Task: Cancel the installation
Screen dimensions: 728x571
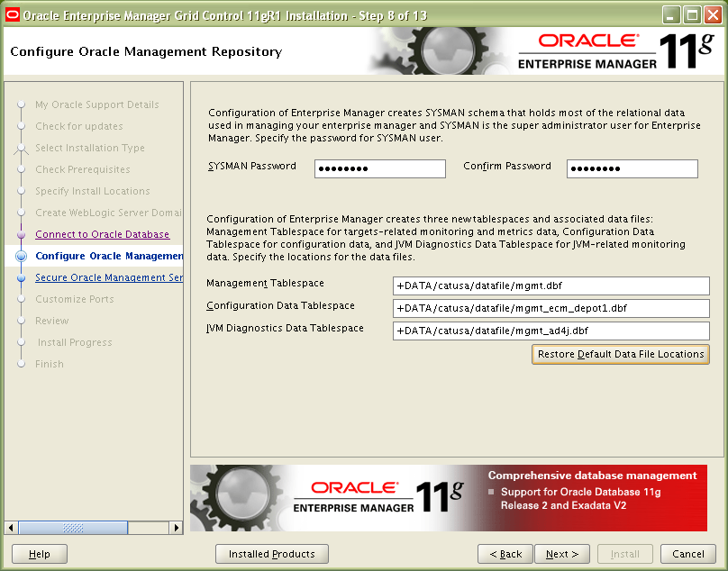Action: click(688, 554)
